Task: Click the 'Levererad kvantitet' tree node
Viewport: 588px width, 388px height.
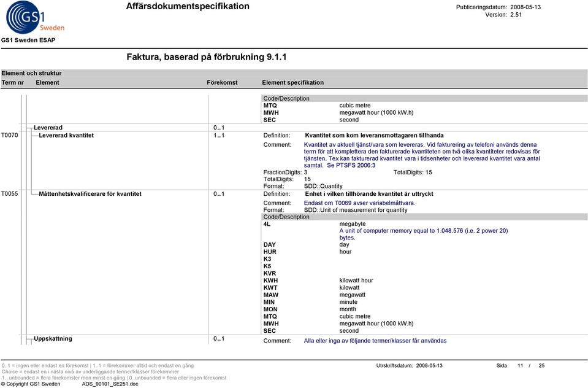Action: pyautogui.click(x=66, y=135)
